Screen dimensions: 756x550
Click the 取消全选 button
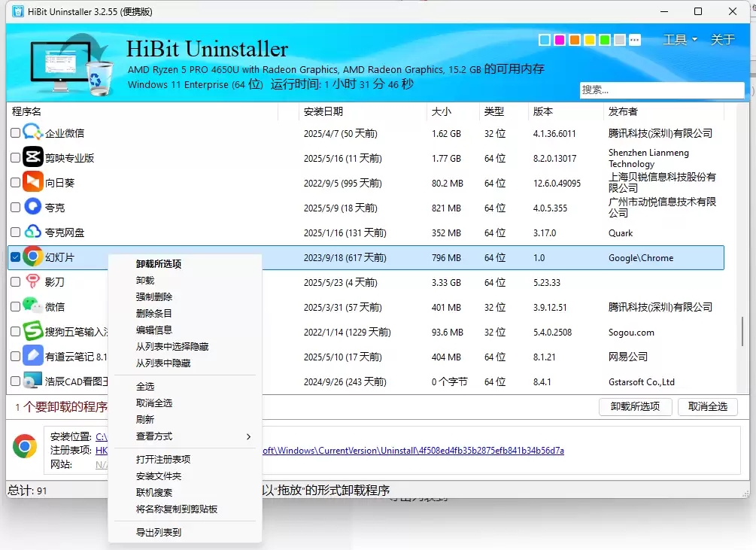tap(707, 407)
